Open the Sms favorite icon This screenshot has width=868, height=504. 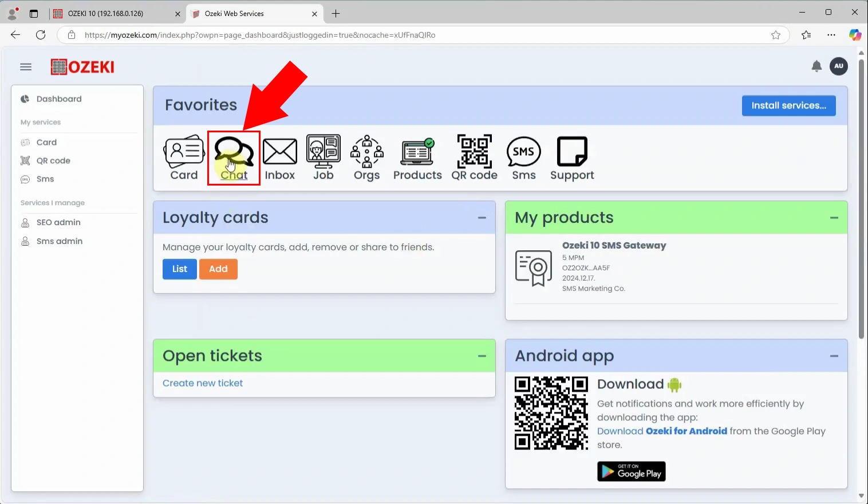click(523, 158)
